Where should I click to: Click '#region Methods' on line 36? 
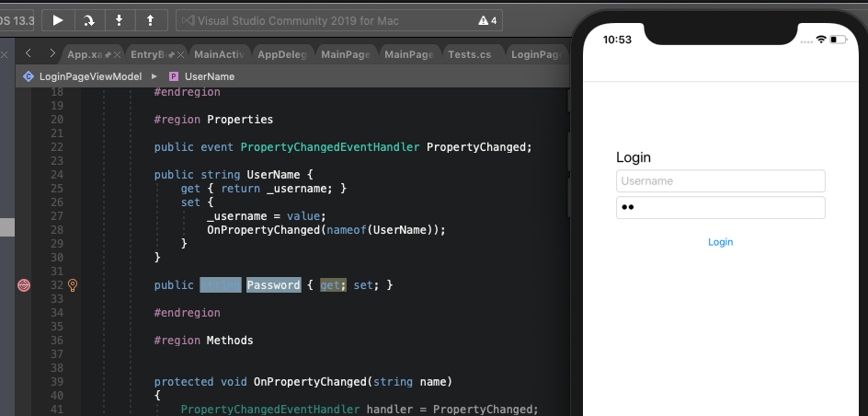[x=204, y=341]
